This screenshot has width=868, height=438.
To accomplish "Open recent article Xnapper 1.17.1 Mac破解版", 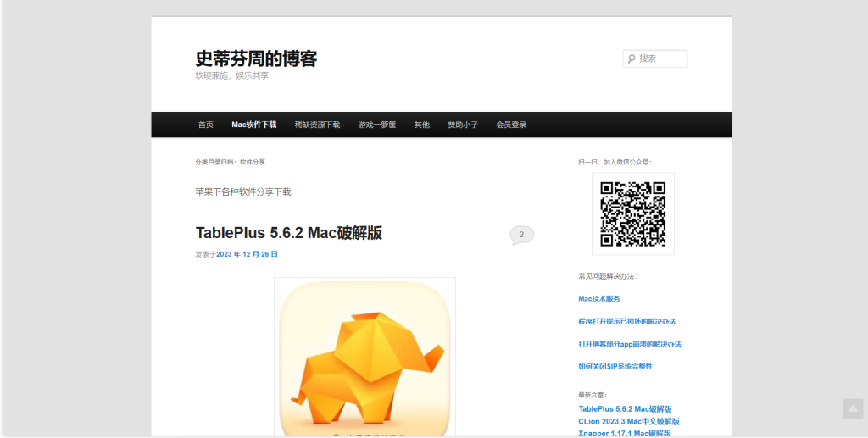I will 625,433.
